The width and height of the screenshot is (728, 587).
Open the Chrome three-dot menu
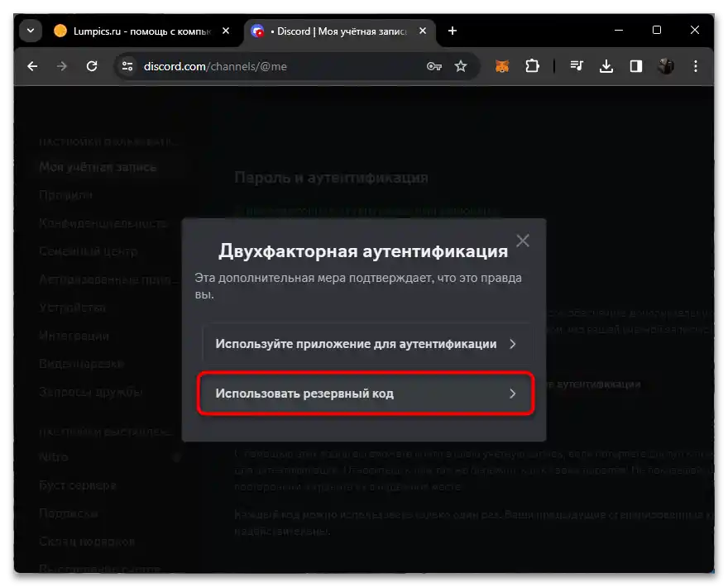tap(696, 66)
